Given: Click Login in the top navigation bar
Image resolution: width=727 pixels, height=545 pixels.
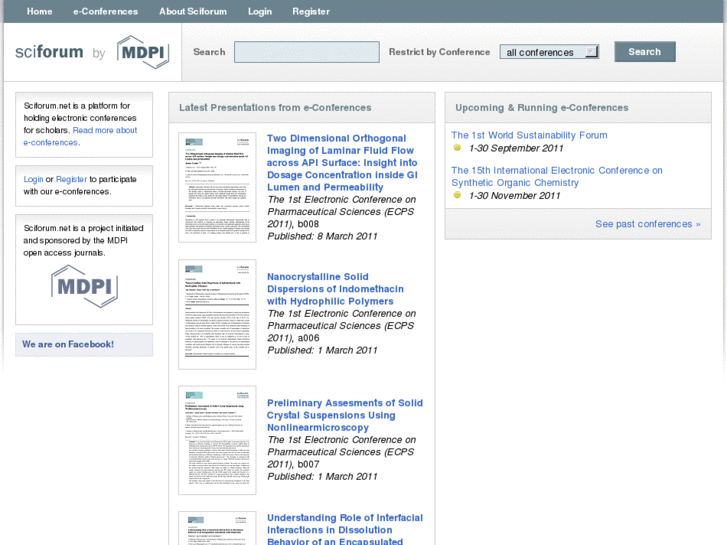Looking at the screenshot, I should click(260, 11).
